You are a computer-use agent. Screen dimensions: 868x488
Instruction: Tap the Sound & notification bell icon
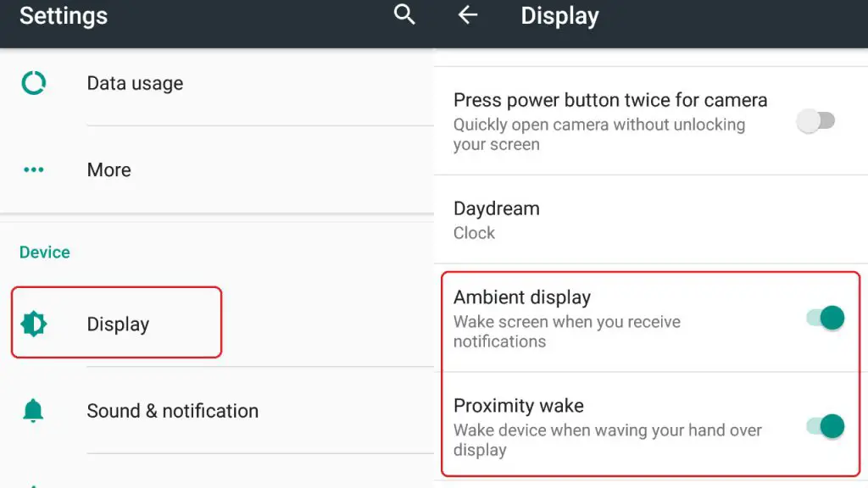(33, 411)
